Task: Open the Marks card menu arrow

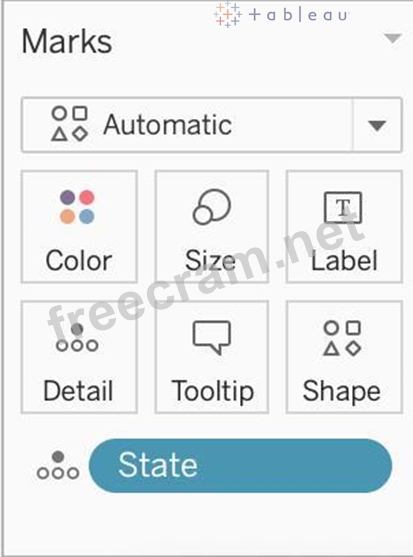Action: point(393,38)
